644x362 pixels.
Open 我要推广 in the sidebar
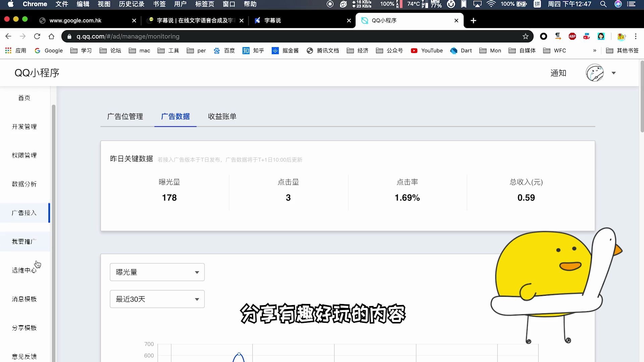[24, 241]
